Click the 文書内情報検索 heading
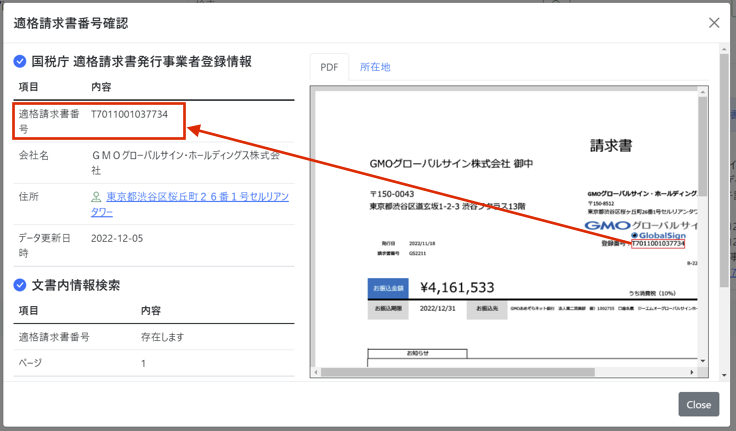This screenshot has height=431, width=736. [x=76, y=285]
